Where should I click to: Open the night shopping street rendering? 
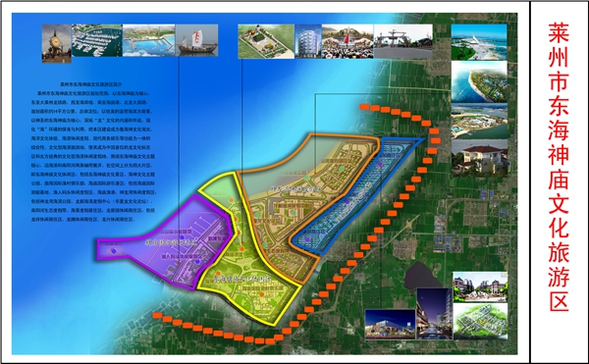point(435,314)
